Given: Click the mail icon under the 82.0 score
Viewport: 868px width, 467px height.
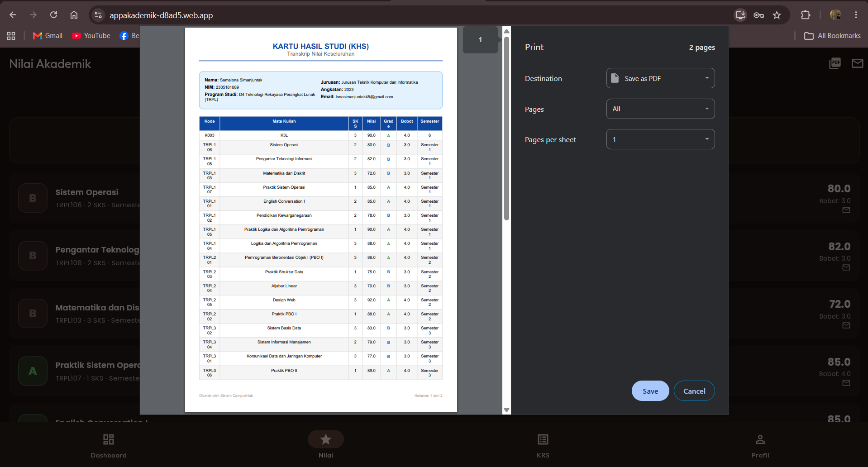Looking at the screenshot, I should [x=846, y=267].
